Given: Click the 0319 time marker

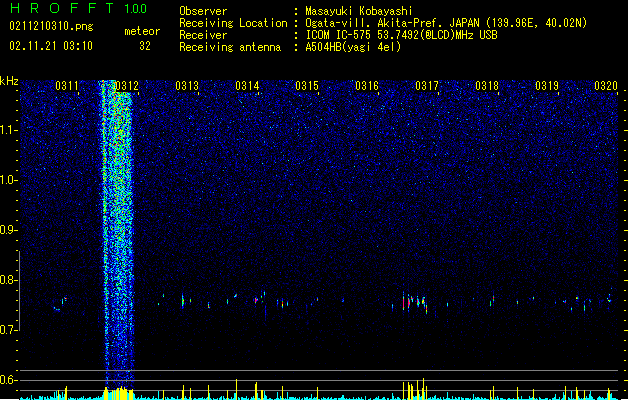Looking at the screenshot, I should tap(547, 86).
